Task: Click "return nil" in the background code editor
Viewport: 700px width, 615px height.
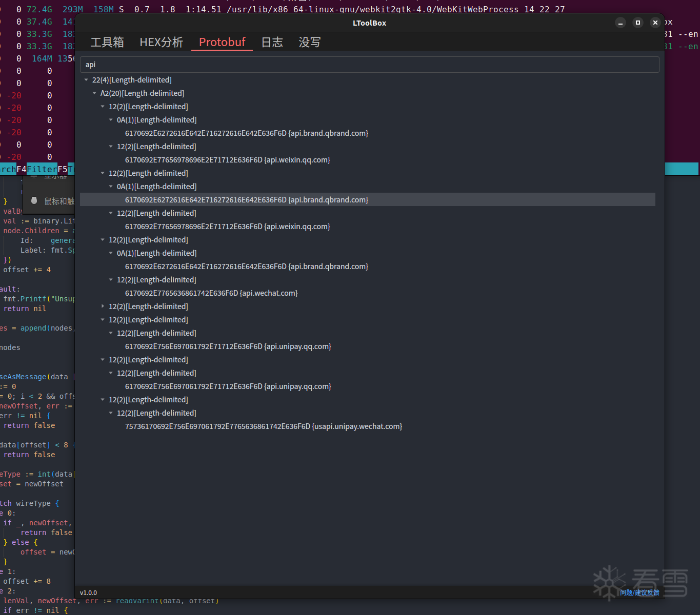Action: pos(25,309)
